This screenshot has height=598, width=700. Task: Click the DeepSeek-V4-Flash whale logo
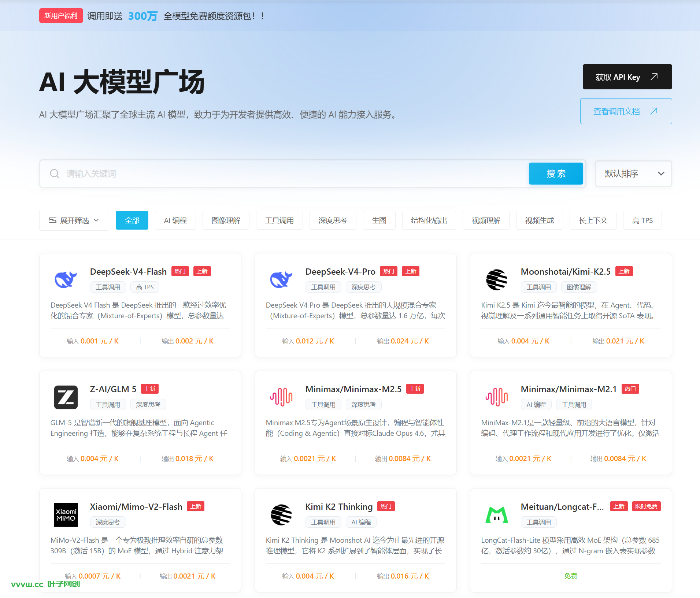coord(66,280)
